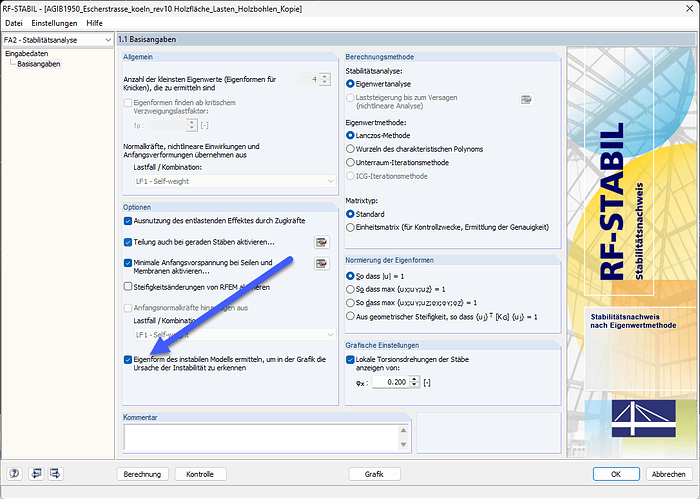Toggle Minimale Anfangsvorspannung bei Seilen checkbox
This screenshot has width=700, height=499.
click(x=128, y=263)
